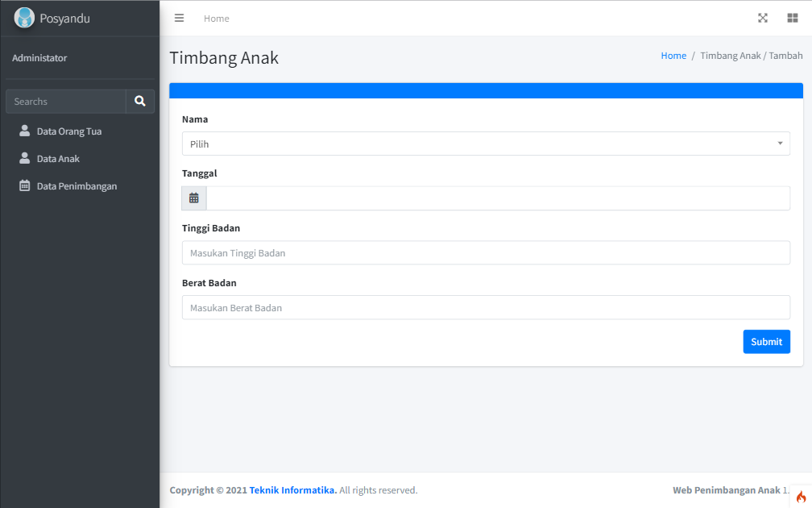Click the Tinggi Badan input field
The height and width of the screenshot is (508, 812).
point(486,253)
